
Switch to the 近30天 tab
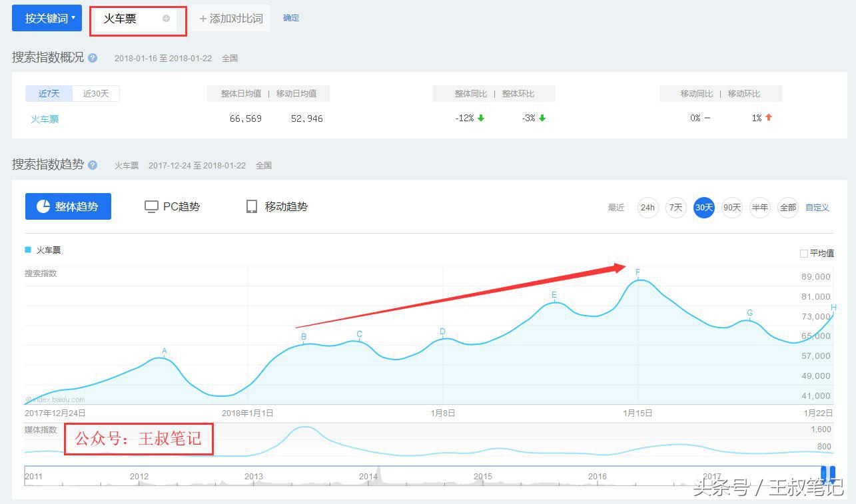(x=95, y=93)
